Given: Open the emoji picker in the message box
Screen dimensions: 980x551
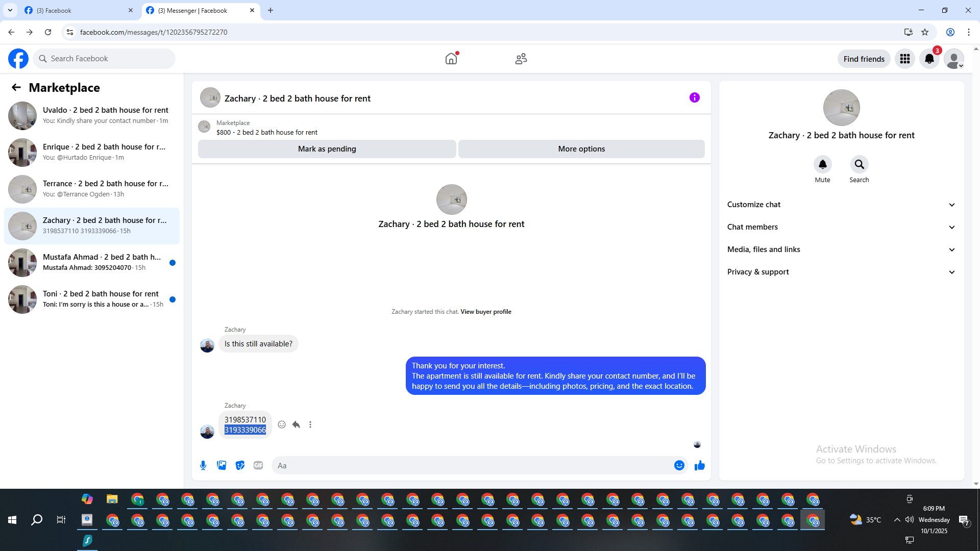Looking at the screenshot, I should point(679,465).
